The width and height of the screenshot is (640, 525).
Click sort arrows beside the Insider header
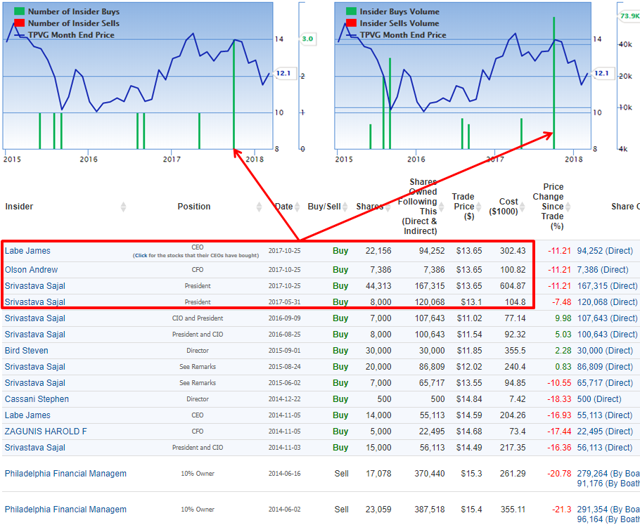[x=124, y=207]
